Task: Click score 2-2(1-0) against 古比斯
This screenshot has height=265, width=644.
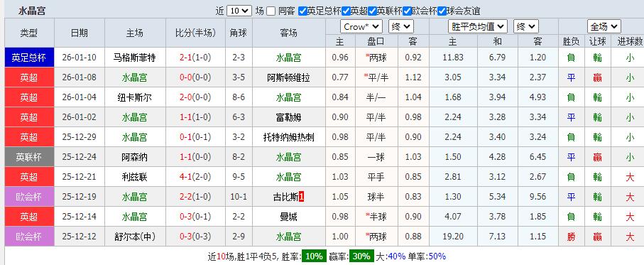Action: (195, 197)
